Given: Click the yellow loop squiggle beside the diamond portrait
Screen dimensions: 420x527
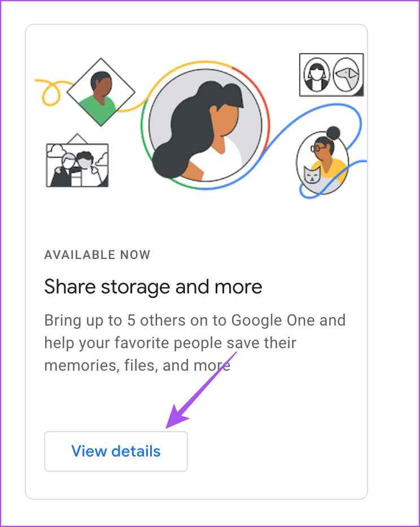Looking at the screenshot, I should click(x=51, y=93).
